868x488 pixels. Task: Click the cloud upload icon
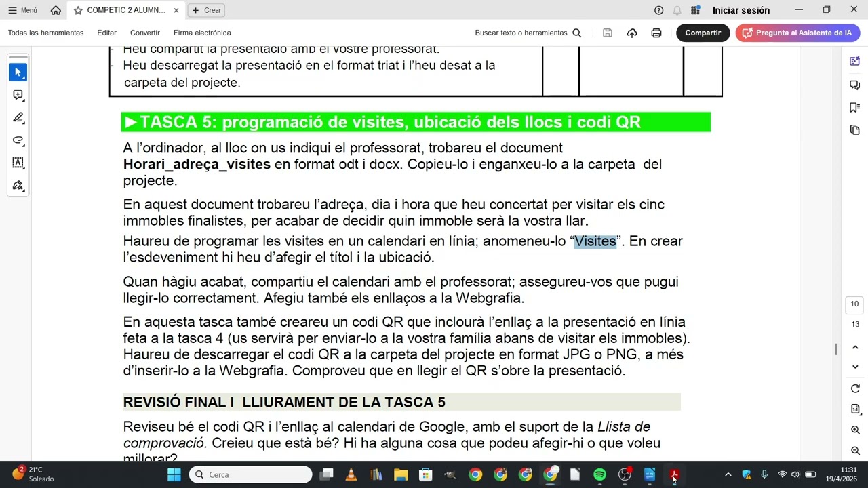[632, 33]
